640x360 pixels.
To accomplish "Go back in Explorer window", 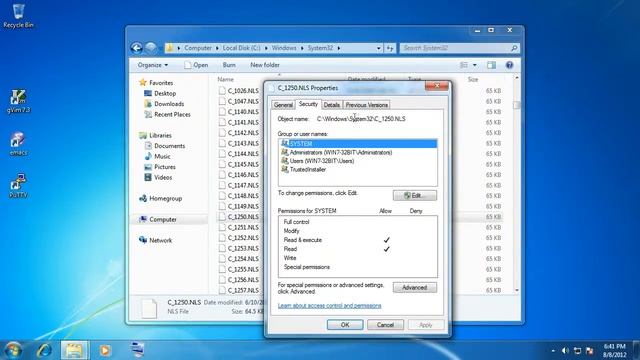I will click(137, 48).
